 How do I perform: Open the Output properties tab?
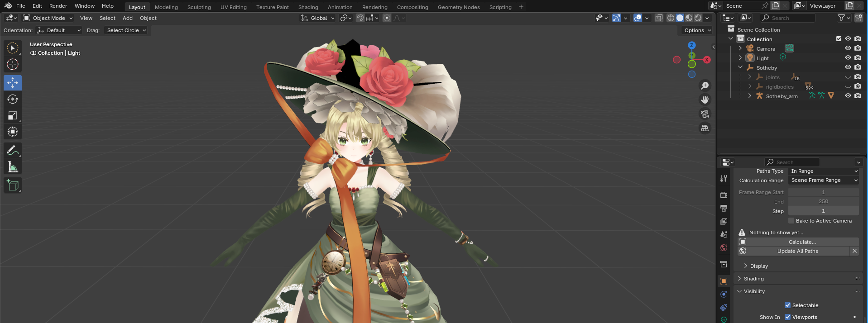tap(724, 208)
